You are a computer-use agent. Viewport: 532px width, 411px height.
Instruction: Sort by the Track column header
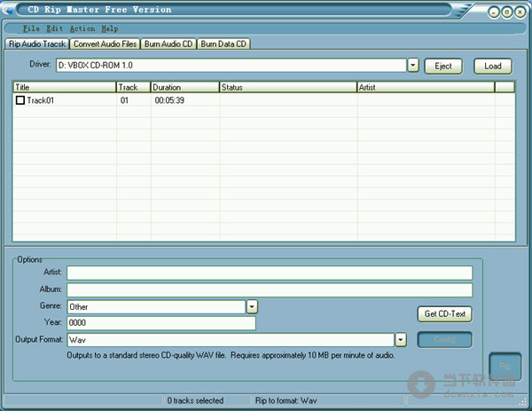133,87
